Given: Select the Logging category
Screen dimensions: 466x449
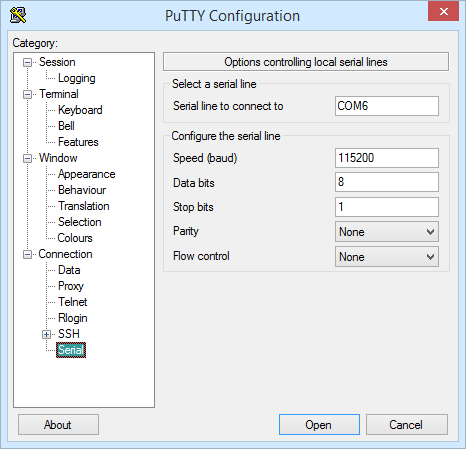Looking at the screenshot, I should pos(77,78).
